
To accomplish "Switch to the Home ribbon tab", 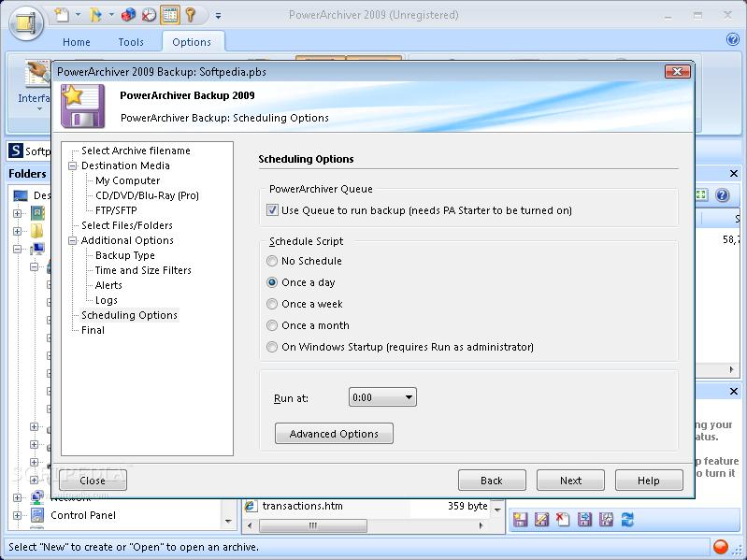I will [x=77, y=42].
